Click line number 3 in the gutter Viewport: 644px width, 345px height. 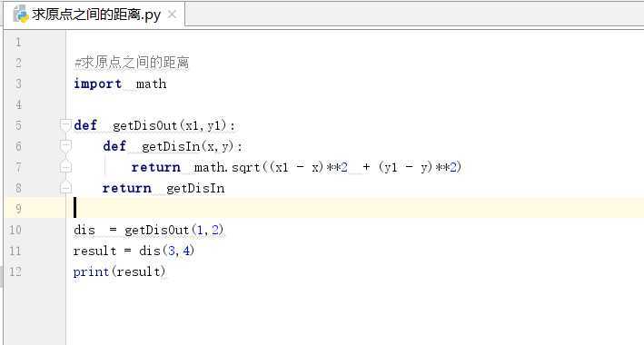pyautogui.click(x=18, y=84)
